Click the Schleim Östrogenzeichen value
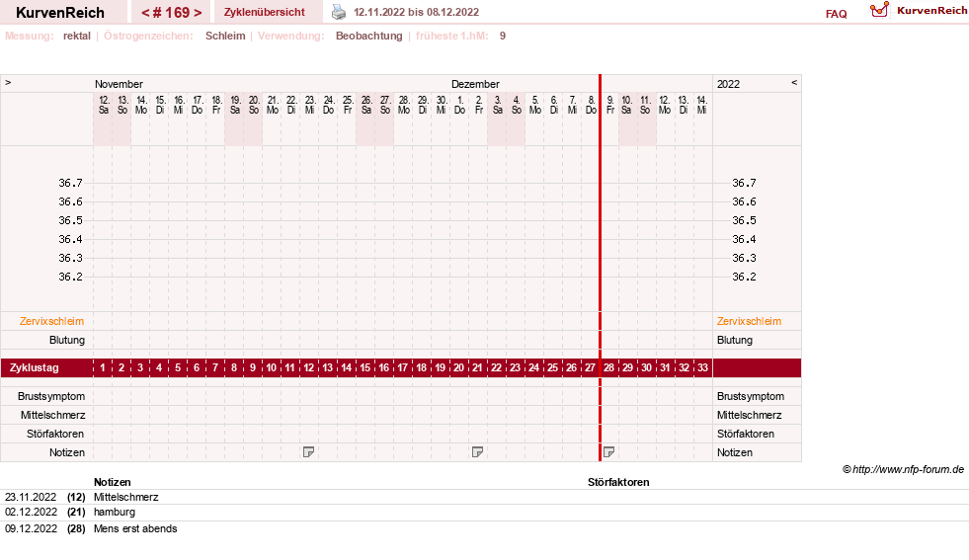Screen dimensions: 969x560 (225, 36)
